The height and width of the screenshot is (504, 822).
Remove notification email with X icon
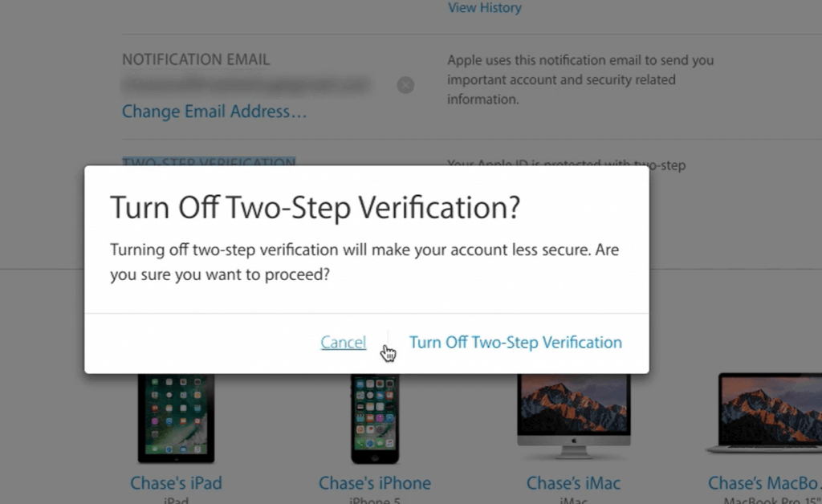(405, 85)
